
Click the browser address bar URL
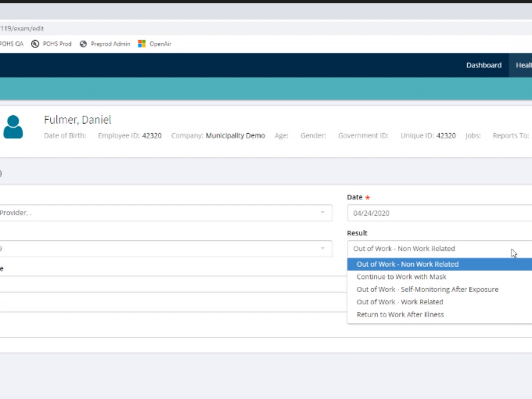click(22, 28)
